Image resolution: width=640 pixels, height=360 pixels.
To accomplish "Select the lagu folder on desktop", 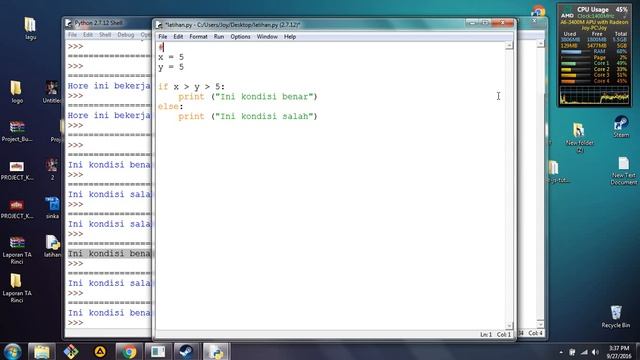I will tap(30, 28).
